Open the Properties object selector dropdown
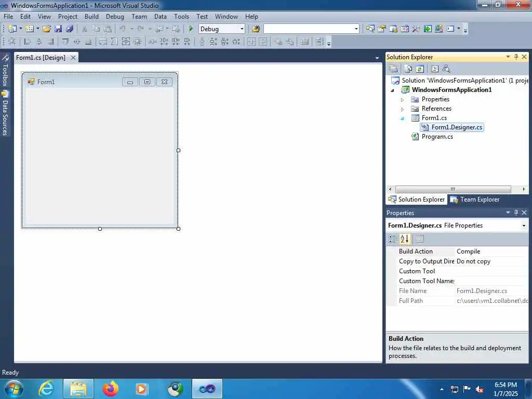Screen dimensions: 532x399 pyautogui.click(x=524, y=225)
